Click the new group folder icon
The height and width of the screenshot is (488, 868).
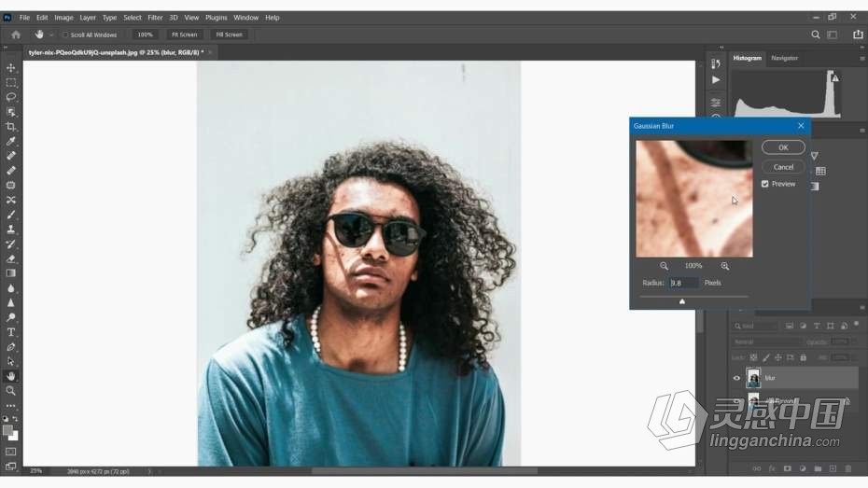click(818, 468)
